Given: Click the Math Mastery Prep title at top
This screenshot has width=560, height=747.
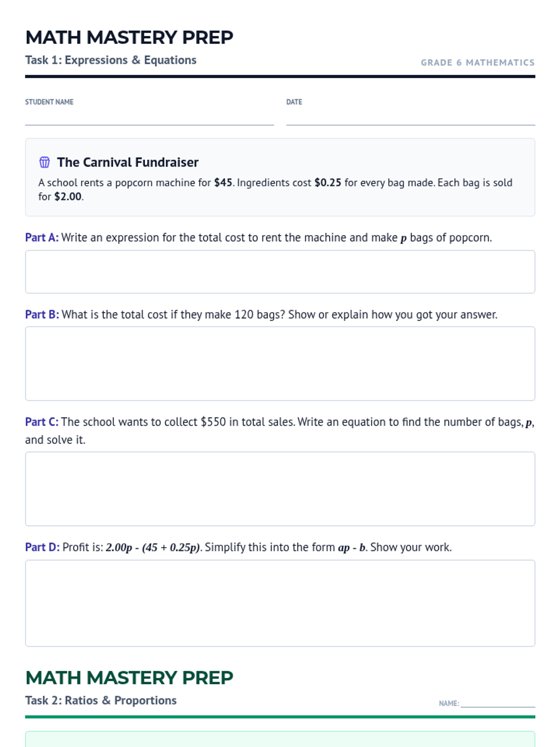Looking at the screenshot, I should coord(129,37).
